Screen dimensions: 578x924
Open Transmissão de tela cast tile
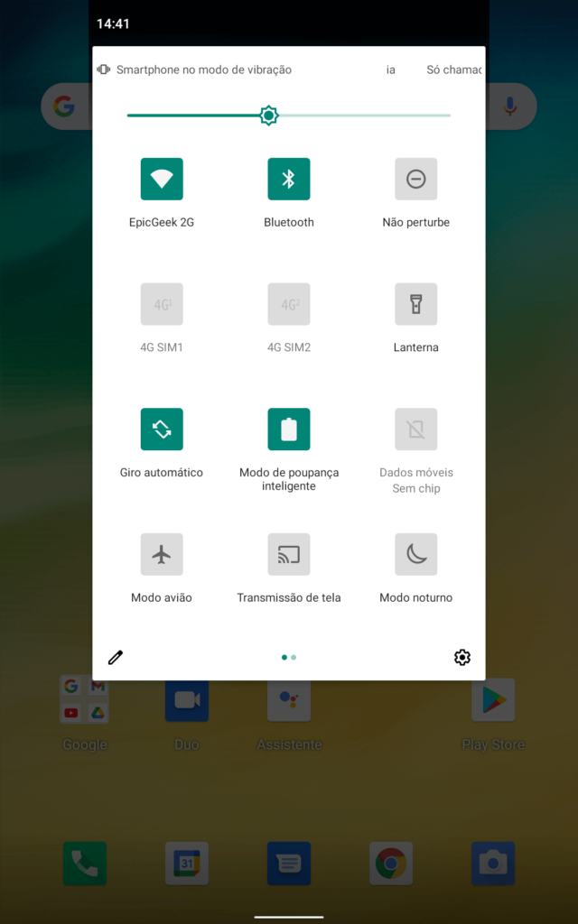click(289, 554)
